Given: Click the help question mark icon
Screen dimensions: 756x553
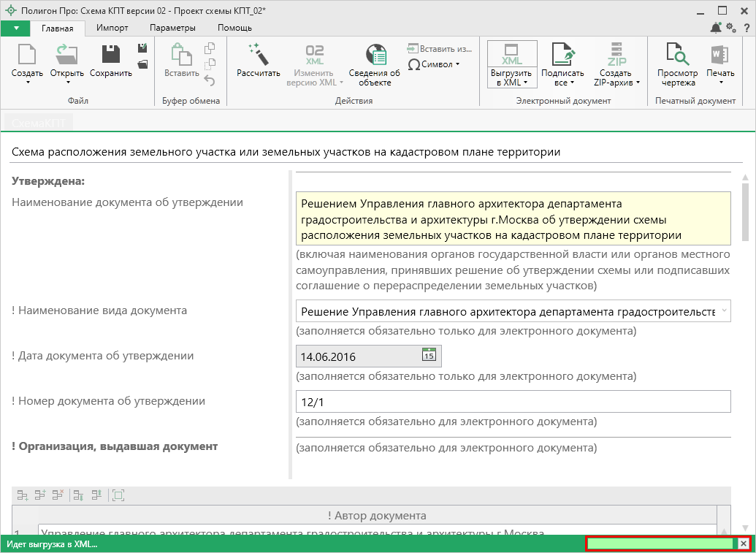Looking at the screenshot, I should pos(745,28).
